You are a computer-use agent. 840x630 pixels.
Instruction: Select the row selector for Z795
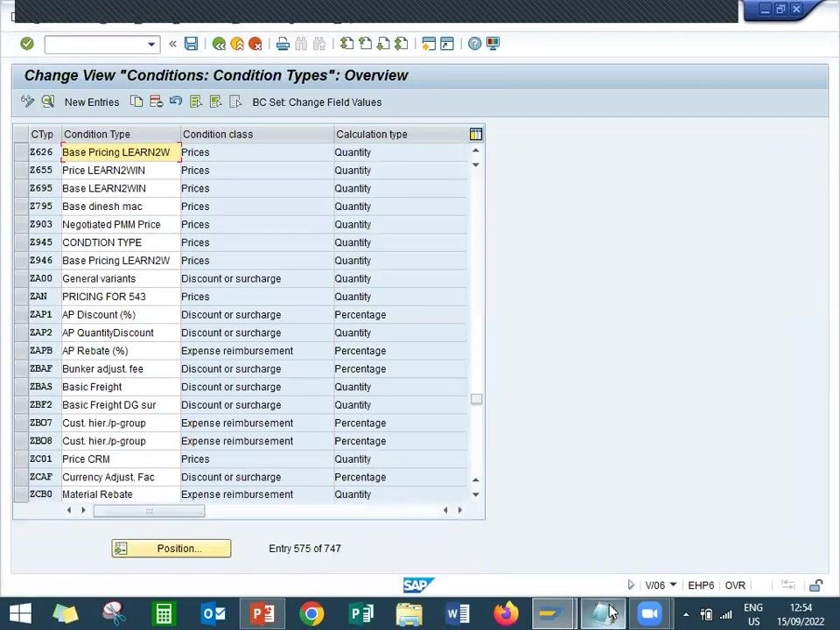pos(21,206)
